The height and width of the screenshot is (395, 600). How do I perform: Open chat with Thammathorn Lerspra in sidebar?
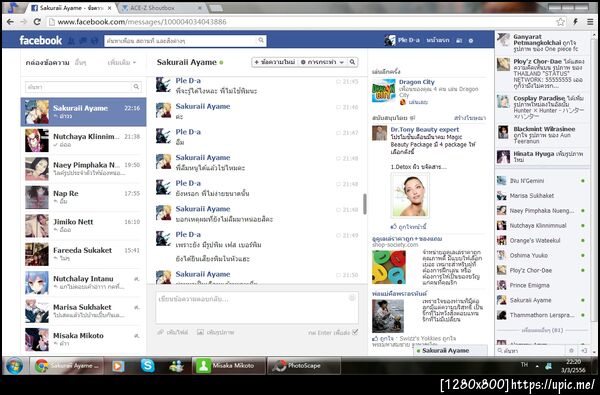point(542,315)
